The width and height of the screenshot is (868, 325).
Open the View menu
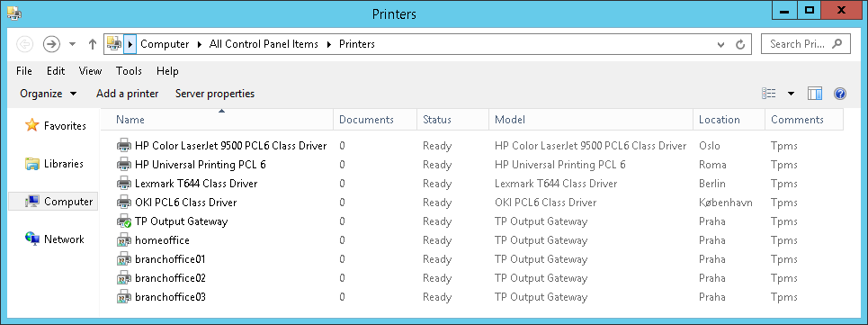pyautogui.click(x=90, y=71)
